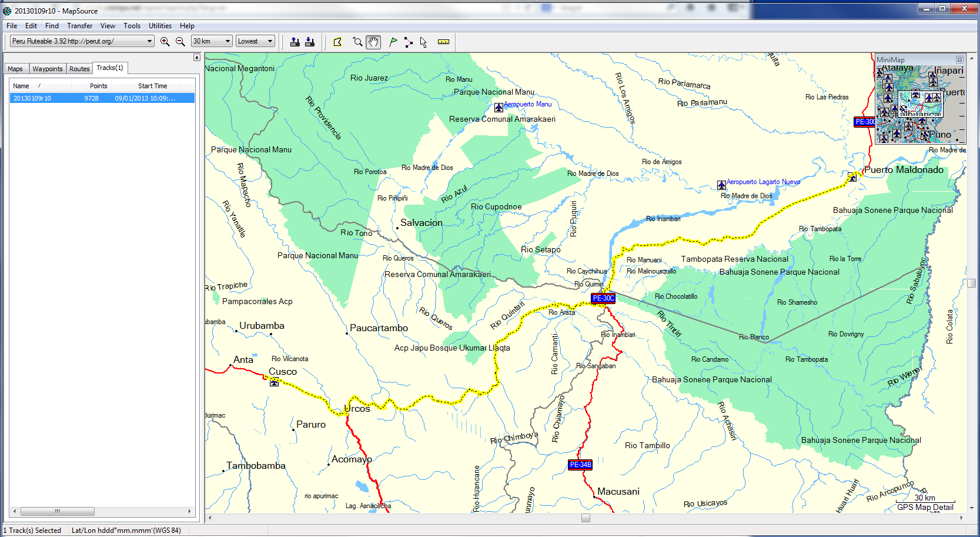Switch to the Waypoints tab
This screenshot has width=980, height=537.
[47, 68]
